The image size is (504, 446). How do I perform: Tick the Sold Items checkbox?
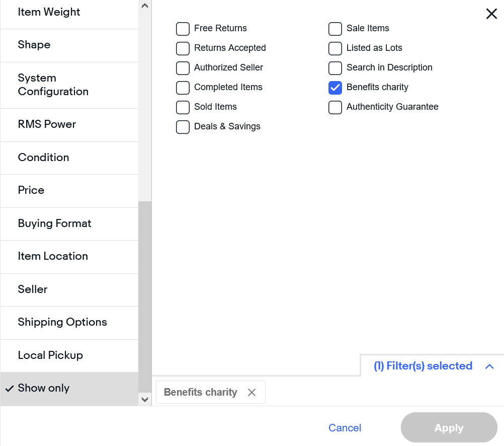(183, 107)
